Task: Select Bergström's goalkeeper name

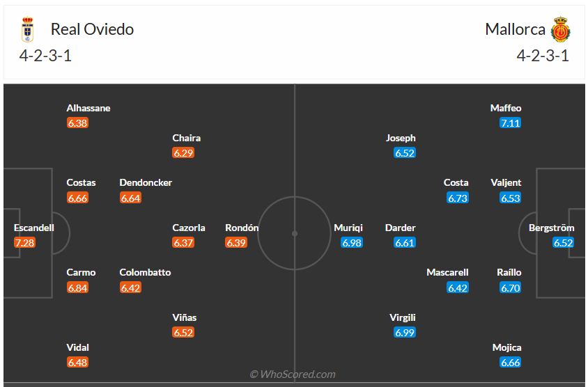Action: click(552, 228)
